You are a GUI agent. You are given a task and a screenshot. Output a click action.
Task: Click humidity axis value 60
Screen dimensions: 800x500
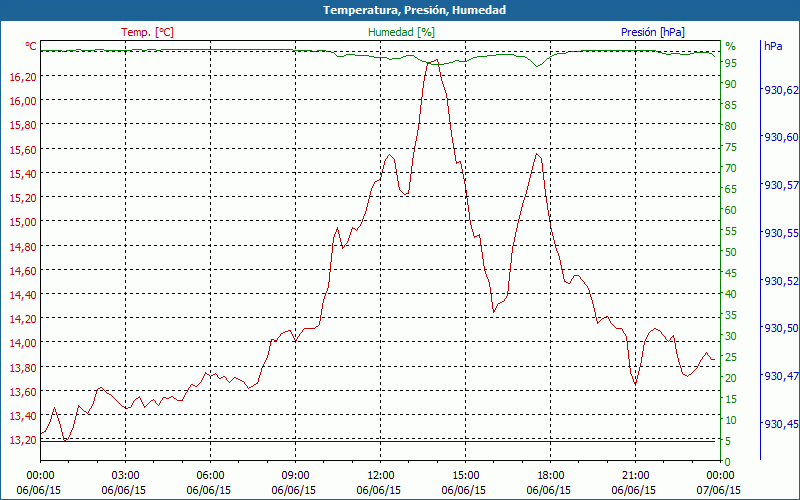[731, 210]
